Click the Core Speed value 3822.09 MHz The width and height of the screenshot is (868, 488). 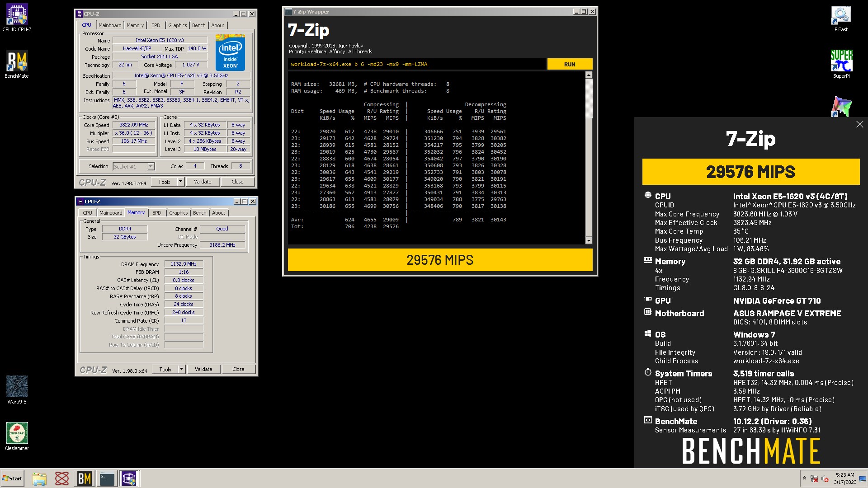pyautogui.click(x=134, y=125)
